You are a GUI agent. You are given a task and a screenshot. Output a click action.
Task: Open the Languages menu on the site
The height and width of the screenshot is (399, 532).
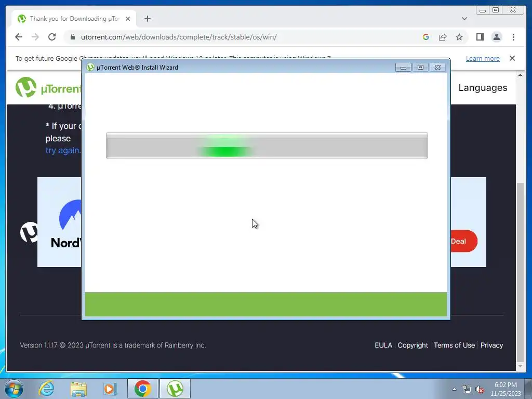point(483,87)
